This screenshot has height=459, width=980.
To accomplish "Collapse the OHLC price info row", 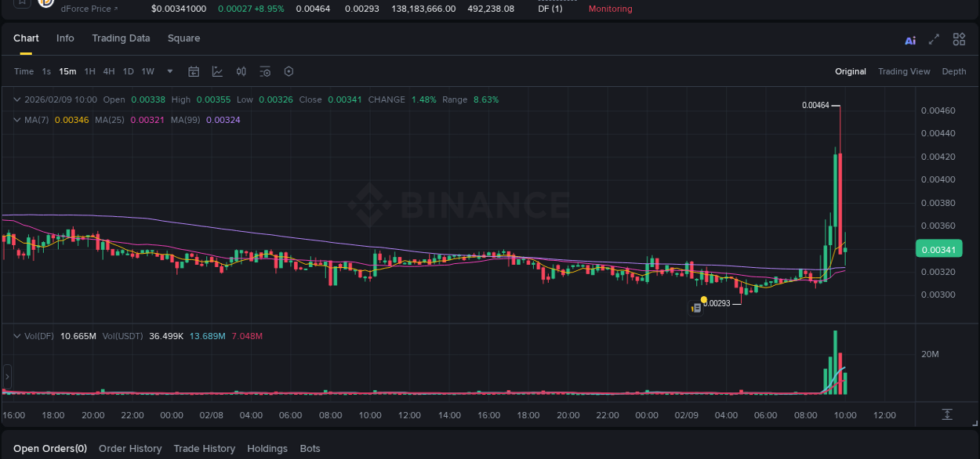I will pos(16,99).
